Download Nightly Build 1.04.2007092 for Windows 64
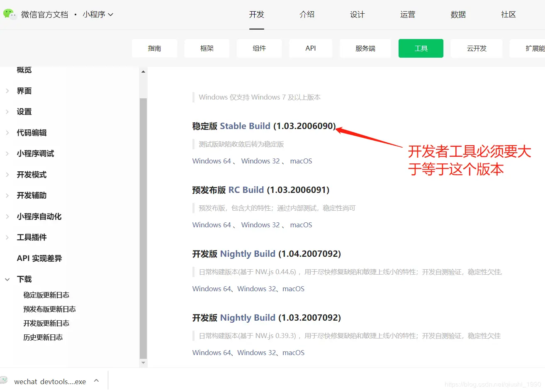 coord(212,289)
